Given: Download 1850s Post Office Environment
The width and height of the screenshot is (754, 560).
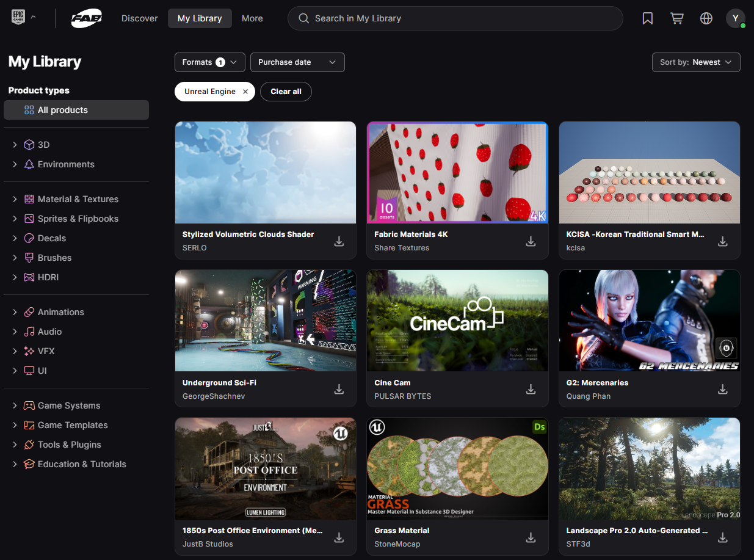Looking at the screenshot, I should 339,537.
